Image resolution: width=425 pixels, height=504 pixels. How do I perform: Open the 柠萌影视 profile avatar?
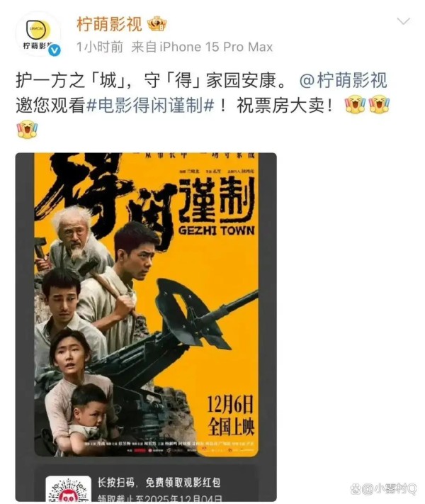coord(38,34)
